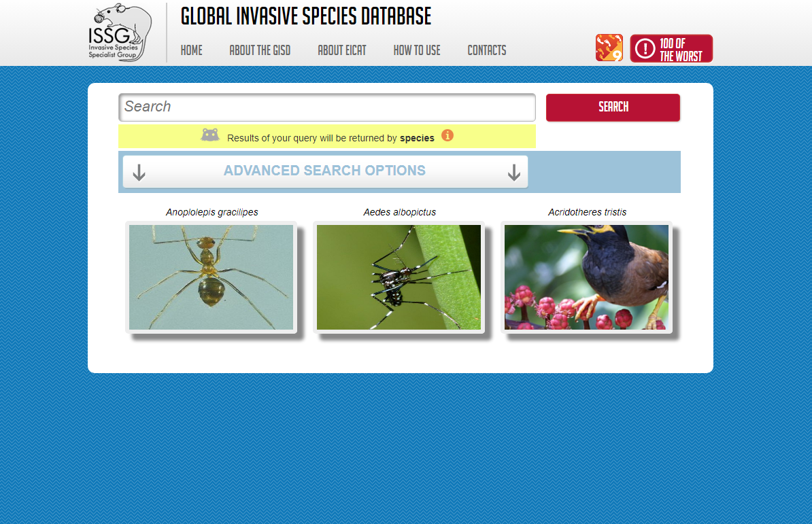Go to the Contacts page

487,50
